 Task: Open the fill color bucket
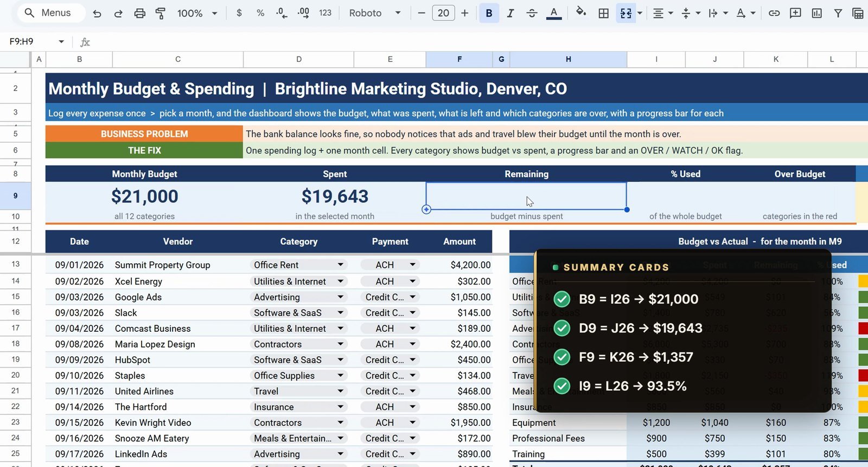pyautogui.click(x=581, y=12)
